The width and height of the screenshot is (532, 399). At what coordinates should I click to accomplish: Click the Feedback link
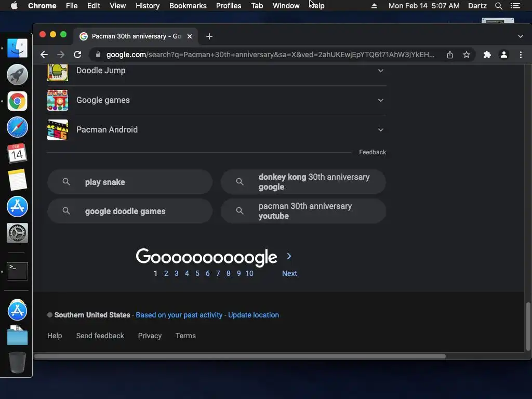(373, 152)
